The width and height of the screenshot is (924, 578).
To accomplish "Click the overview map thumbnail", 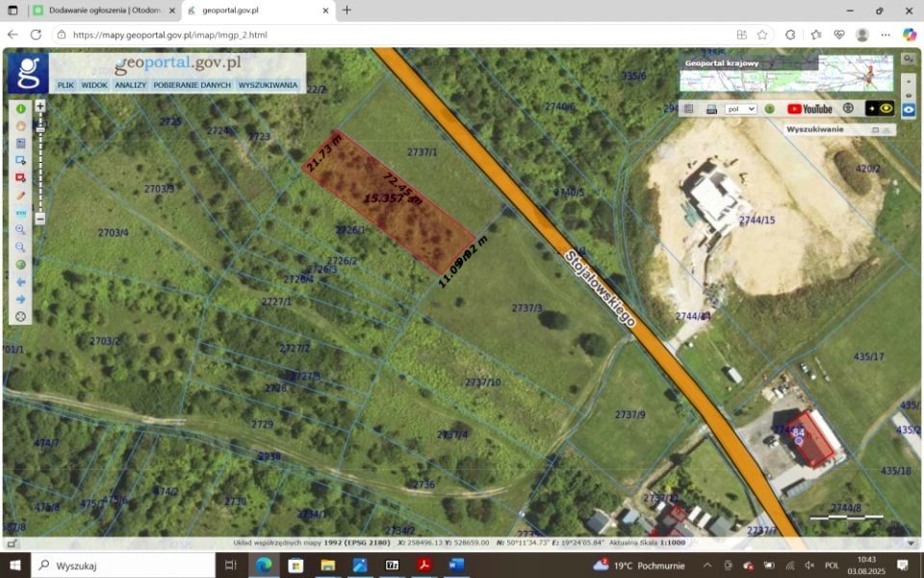I will [x=786, y=73].
